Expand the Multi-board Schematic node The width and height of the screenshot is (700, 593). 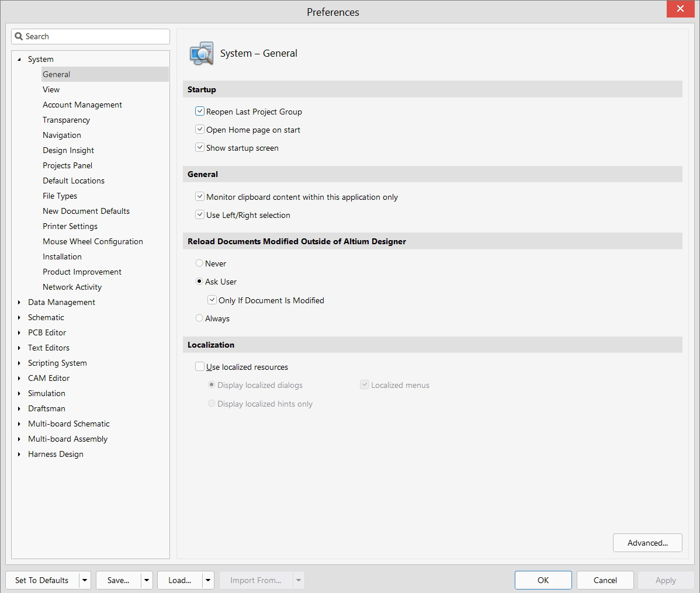point(19,424)
